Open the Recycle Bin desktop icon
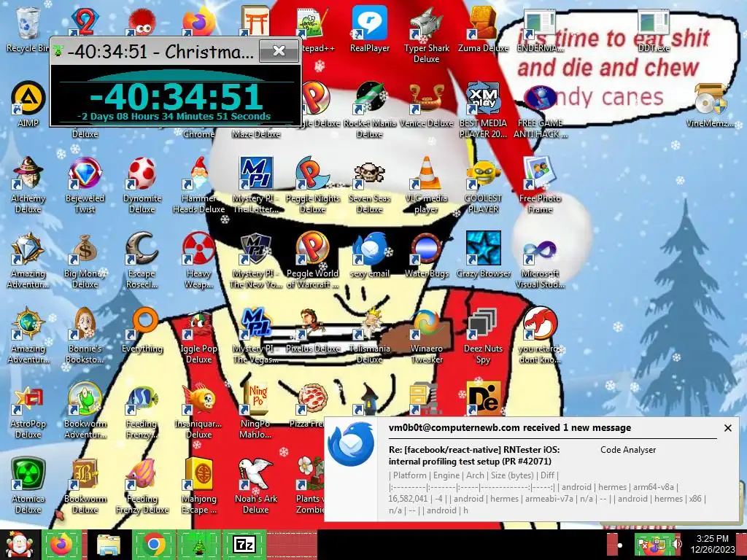Image resolution: width=747 pixels, height=560 pixels. [x=28, y=24]
